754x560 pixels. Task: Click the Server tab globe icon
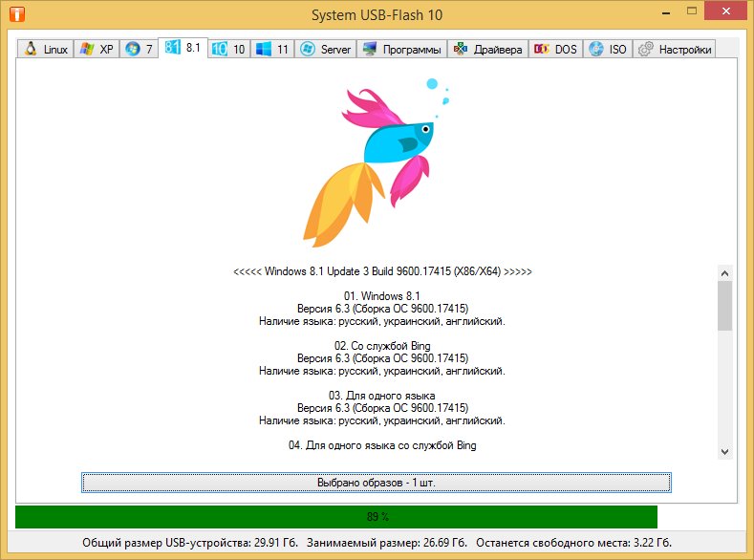point(308,49)
